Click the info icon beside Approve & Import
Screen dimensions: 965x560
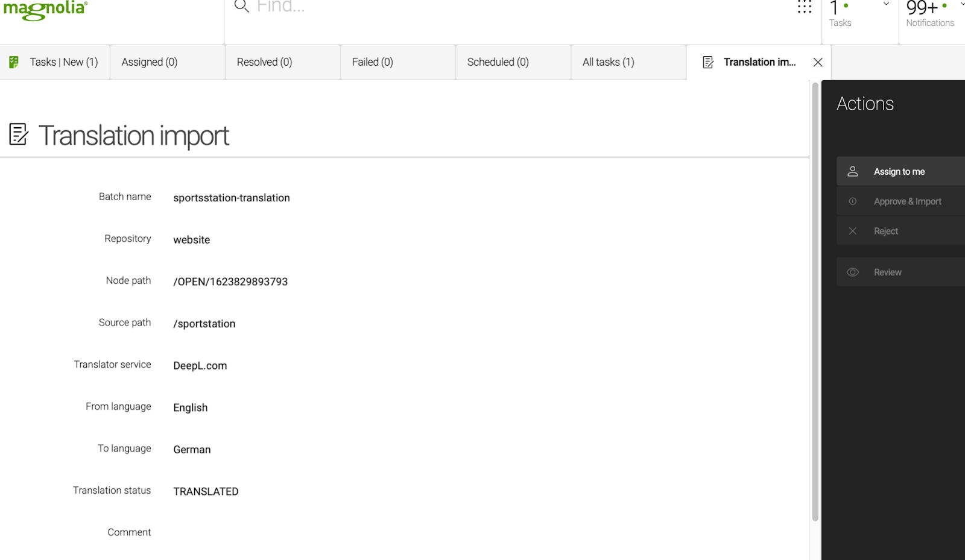(x=852, y=201)
